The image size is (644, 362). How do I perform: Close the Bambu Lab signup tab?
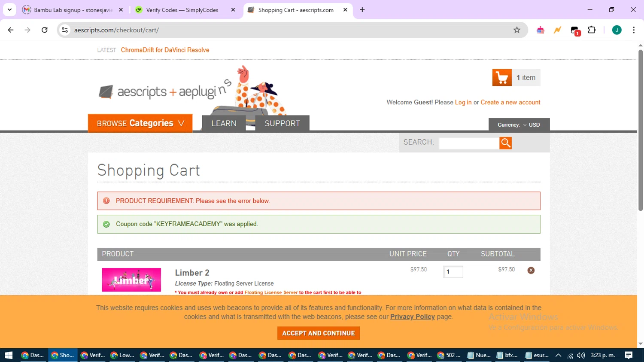(x=121, y=10)
